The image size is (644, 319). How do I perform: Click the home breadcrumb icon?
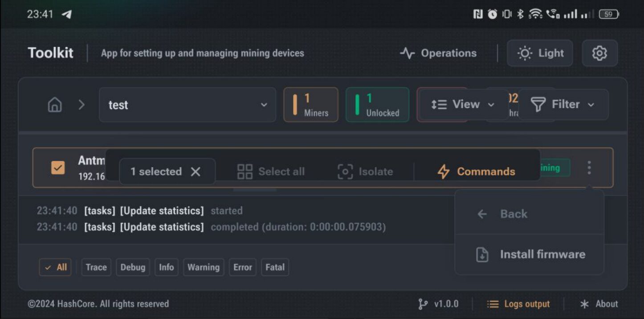tap(55, 105)
